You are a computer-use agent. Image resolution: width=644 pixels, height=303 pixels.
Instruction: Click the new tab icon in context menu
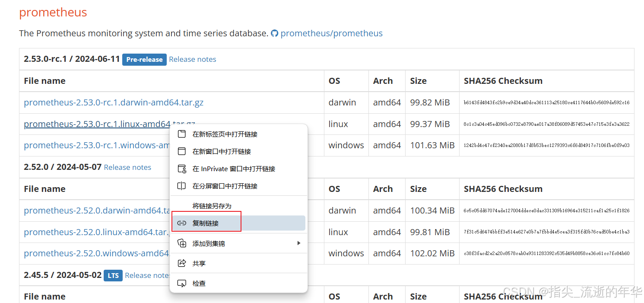pyautogui.click(x=182, y=134)
